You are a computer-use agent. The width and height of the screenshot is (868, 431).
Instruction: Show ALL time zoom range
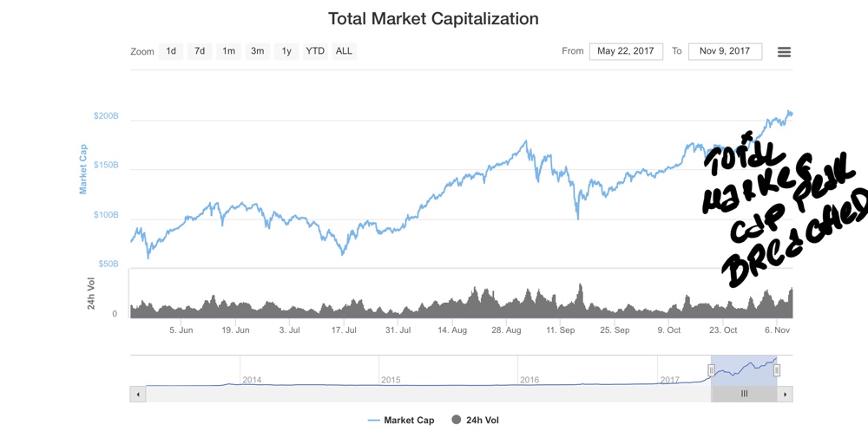(x=344, y=51)
